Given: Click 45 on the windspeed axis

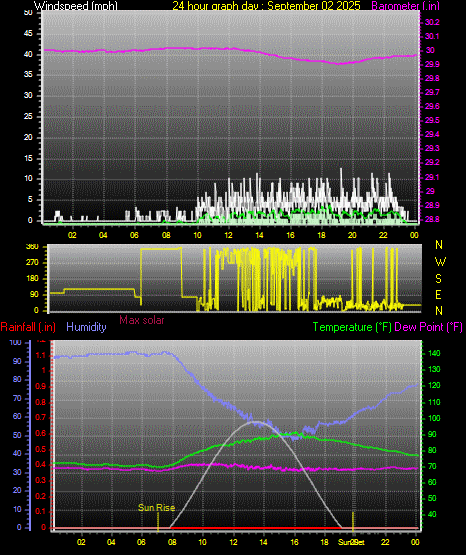Looking at the screenshot, I should click(x=28, y=34).
